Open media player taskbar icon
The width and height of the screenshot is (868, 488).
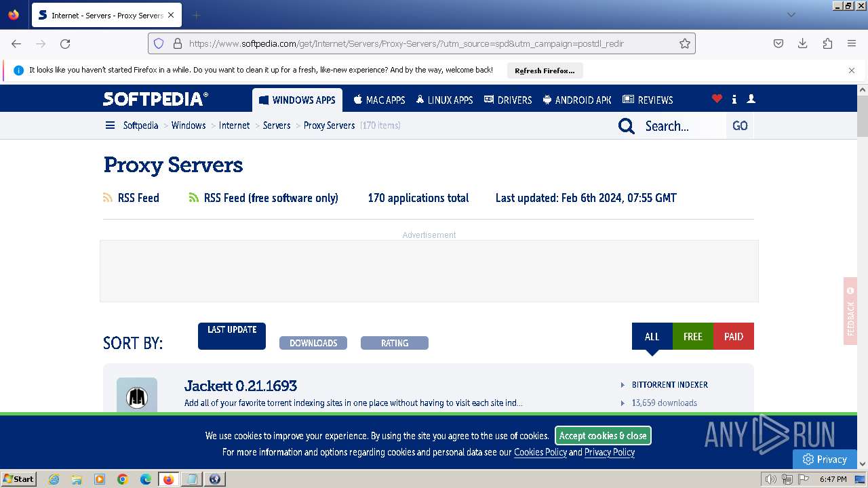pyautogui.click(x=100, y=479)
